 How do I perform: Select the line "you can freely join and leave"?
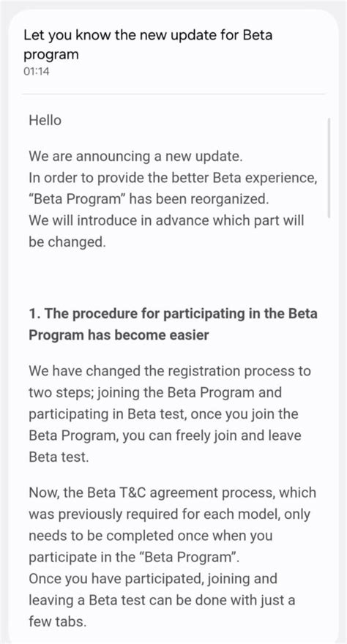165,435
